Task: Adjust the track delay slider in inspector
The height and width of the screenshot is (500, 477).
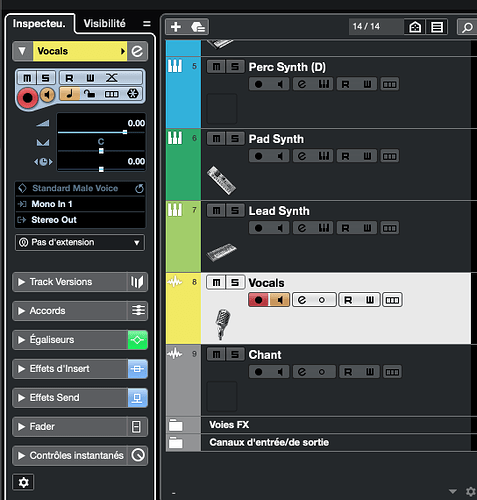Action: (101, 169)
